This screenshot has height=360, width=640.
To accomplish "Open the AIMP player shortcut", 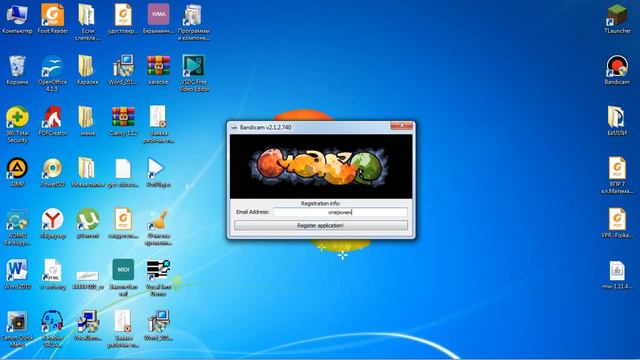I will (x=17, y=172).
